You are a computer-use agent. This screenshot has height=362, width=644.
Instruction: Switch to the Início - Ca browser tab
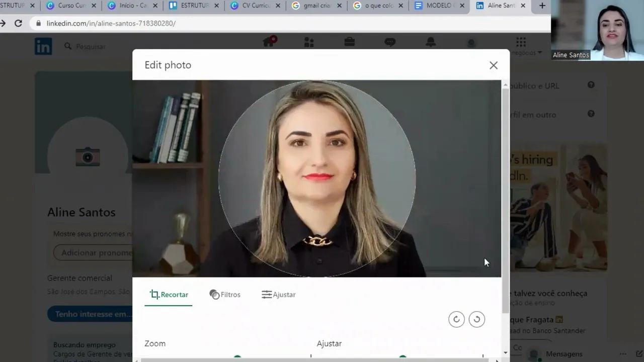(133, 6)
